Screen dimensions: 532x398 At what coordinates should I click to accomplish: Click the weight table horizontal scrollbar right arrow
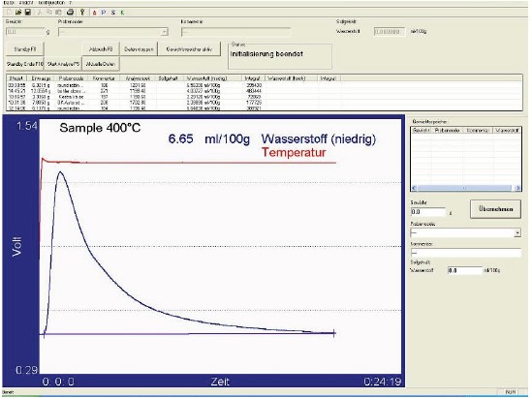[x=517, y=188]
